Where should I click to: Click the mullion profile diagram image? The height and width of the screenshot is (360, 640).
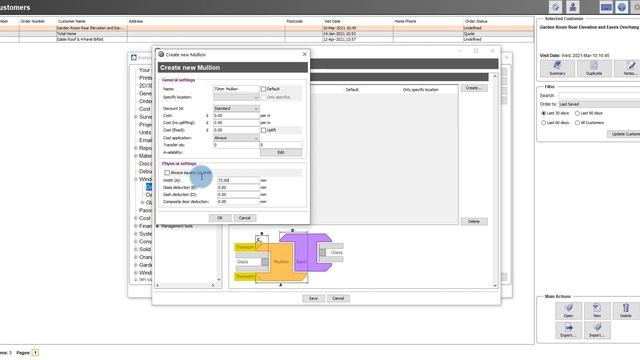(x=289, y=258)
